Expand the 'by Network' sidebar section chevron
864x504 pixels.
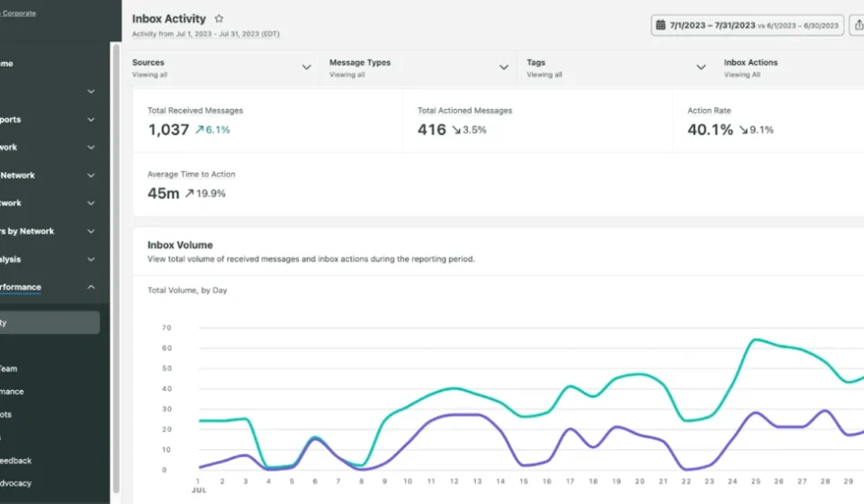click(91, 231)
